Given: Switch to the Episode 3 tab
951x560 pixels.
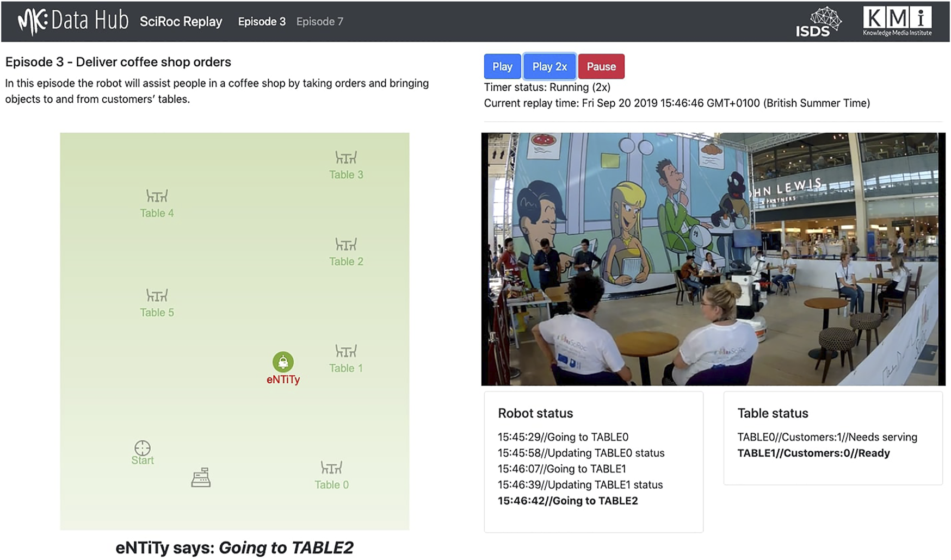Looking at the screenshot, I should [x=262, y=22].
